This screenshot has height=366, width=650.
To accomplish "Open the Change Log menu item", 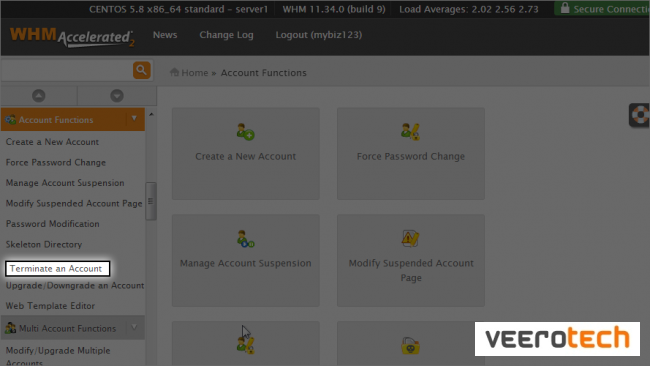I will point(226,35).
